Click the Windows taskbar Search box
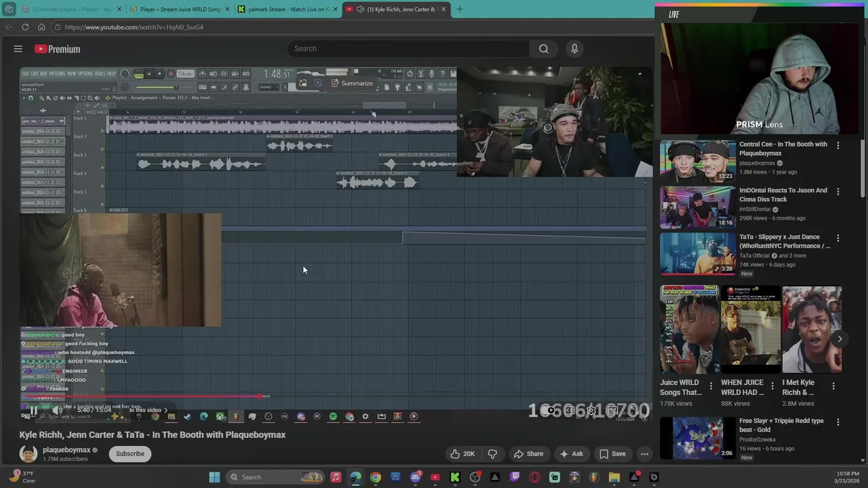868x488 pixels. pyautogui.click(x=275, y=477)
